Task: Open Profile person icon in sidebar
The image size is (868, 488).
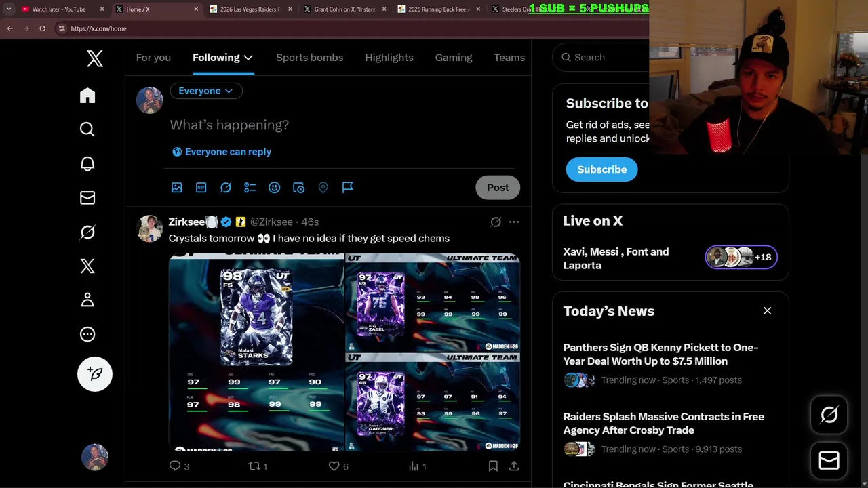Action: [x=87, y=300]
